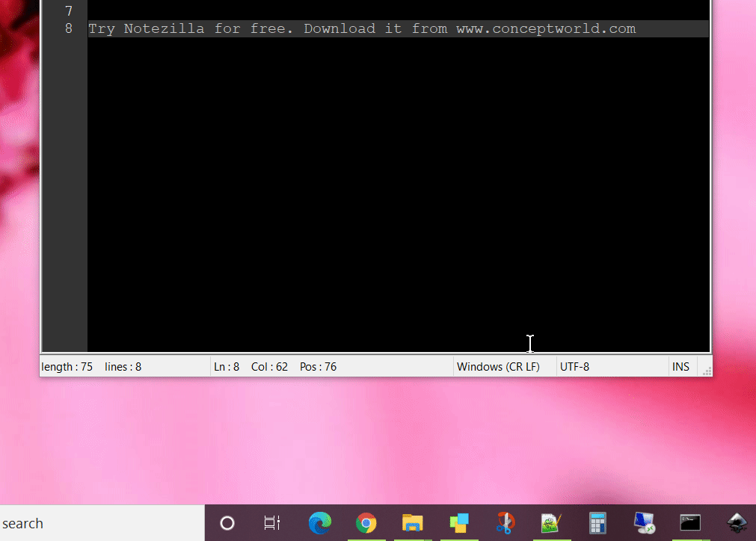
Task: Click line number 8 in the margin
Action: [x=69, y=28]
